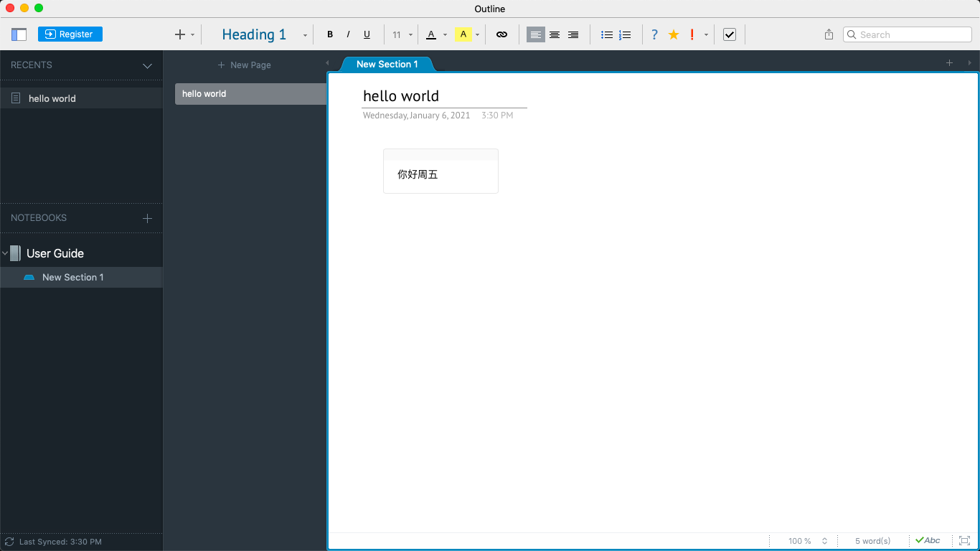Click the Last Synced sync icon

coord(9,542)
